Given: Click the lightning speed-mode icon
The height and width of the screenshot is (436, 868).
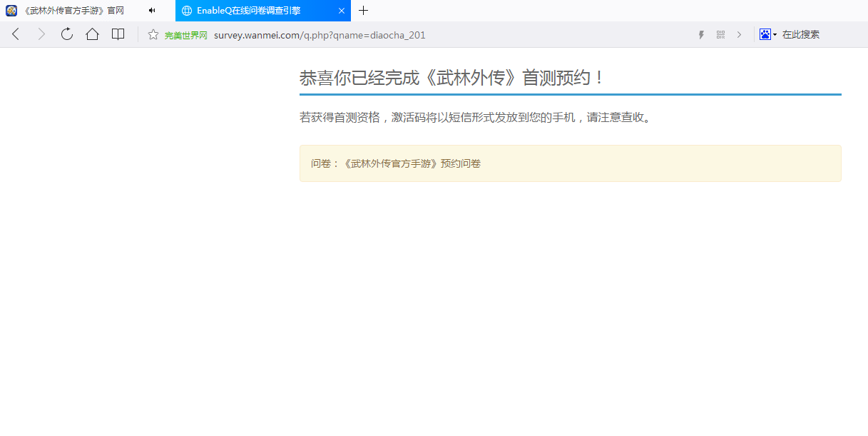Looking at the screenshot, I should click(x=701, y=35).
